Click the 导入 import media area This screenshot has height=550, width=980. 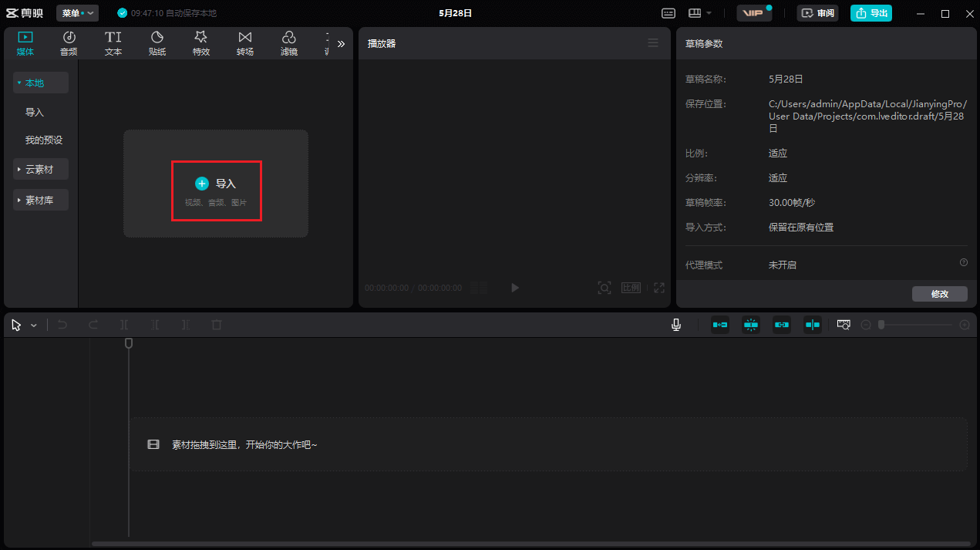[x=217, y=190]
